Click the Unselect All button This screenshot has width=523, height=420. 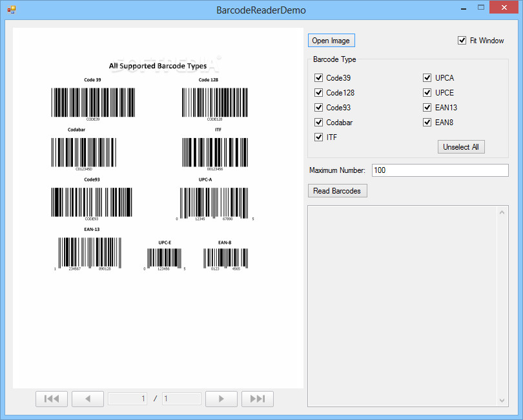[x=461, y=147]
